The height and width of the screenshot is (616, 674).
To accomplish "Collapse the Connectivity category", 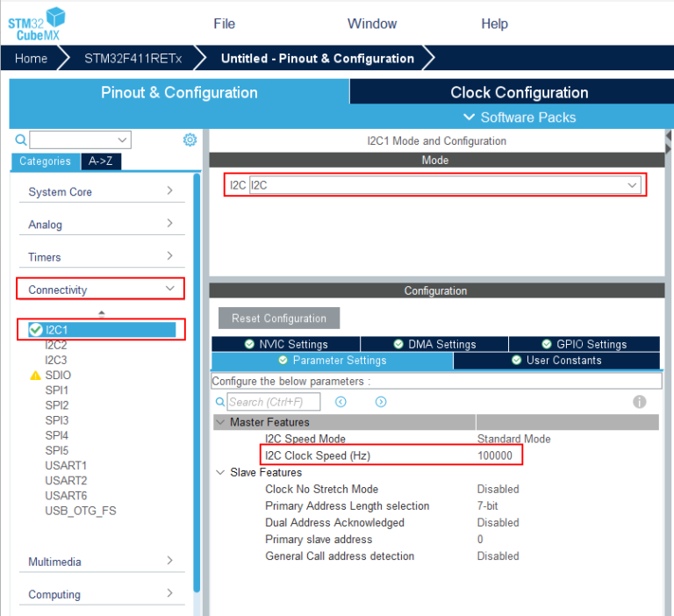I will pos(102,290).
